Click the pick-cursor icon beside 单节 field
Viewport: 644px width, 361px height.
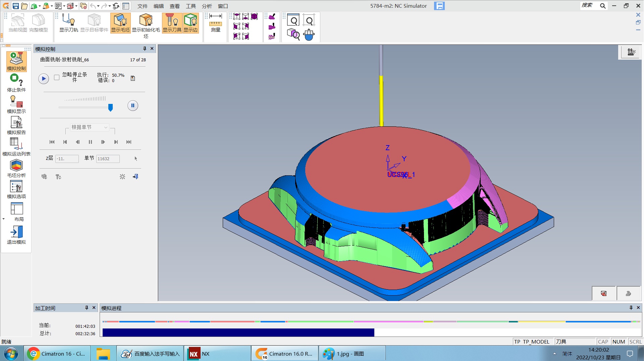coord(136,159)
